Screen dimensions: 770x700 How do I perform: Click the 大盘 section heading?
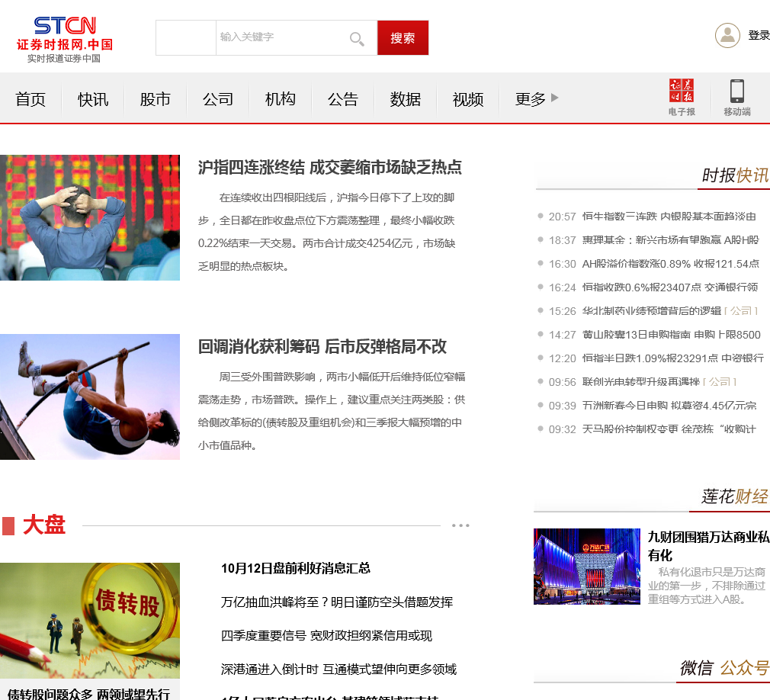point(44,525)
